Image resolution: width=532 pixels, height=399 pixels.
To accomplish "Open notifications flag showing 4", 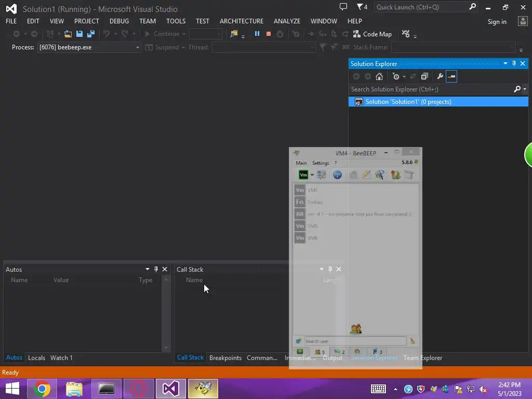I will tap(362, 7).
